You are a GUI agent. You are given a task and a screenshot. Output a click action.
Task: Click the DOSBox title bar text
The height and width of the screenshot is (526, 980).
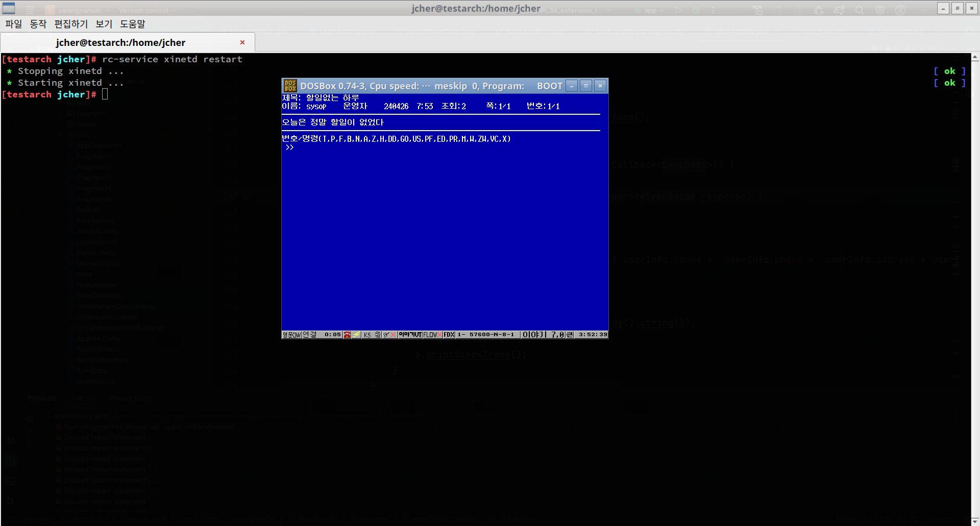point(431,86)
